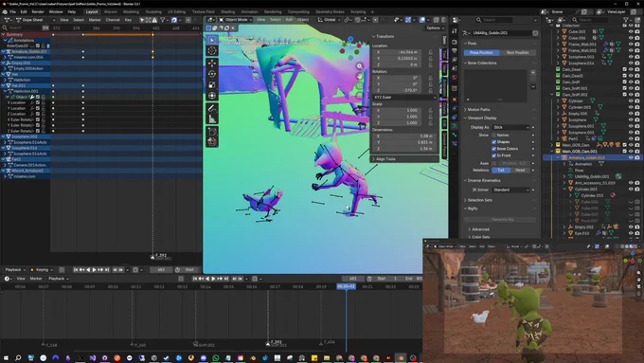This screenshot has width=644, height=363.
Task: Enable the Axes checkbox
Action: click(494, 163)
